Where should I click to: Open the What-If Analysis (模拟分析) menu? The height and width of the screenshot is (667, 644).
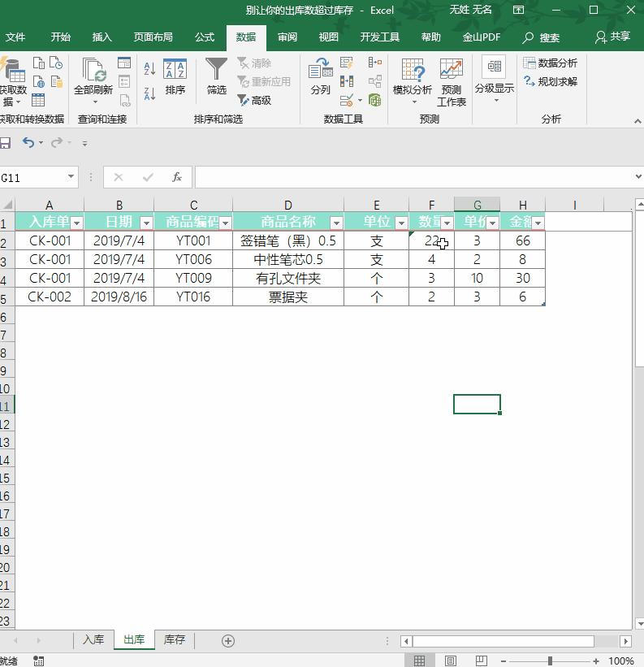(x=413, y=80)
